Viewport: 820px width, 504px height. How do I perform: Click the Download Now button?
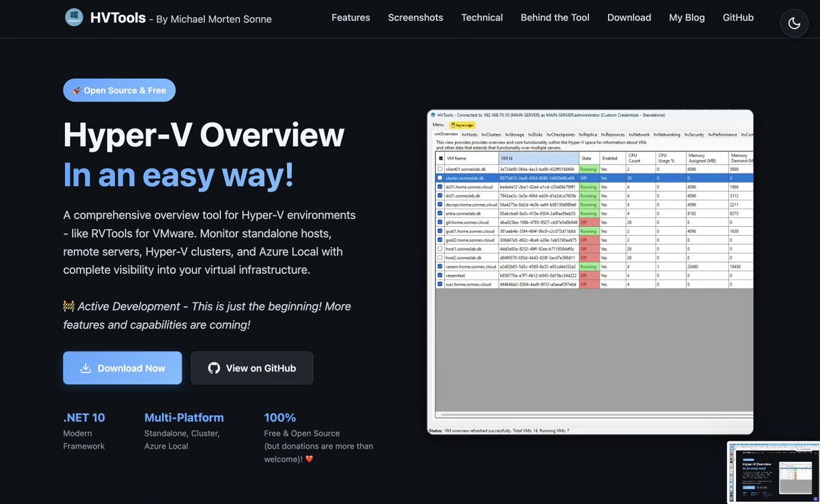pyautogui.click(x=122, y=368)
